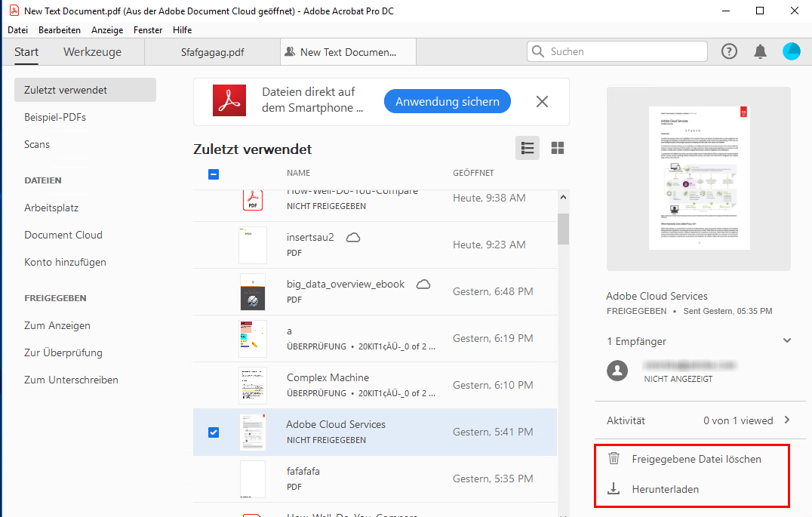Uncheck the Adobe Cloud Services row checkbox
Screen dimensions: 812x517
pos(214,432)
